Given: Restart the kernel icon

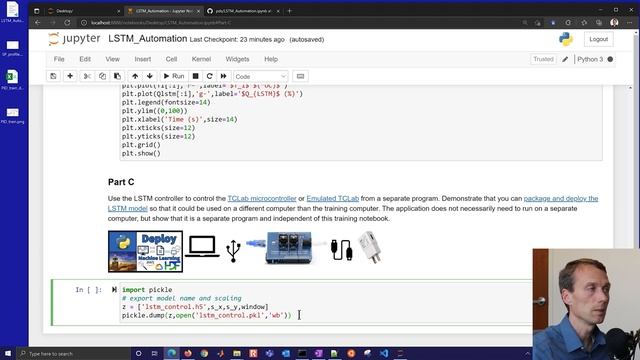Looking at the screenshot, I should 209,76.
